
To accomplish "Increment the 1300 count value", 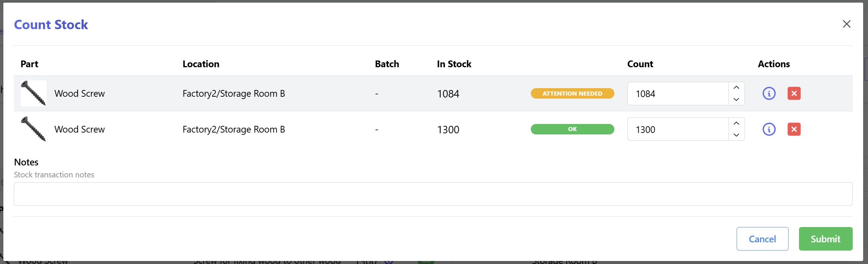I will coord(736,123).
